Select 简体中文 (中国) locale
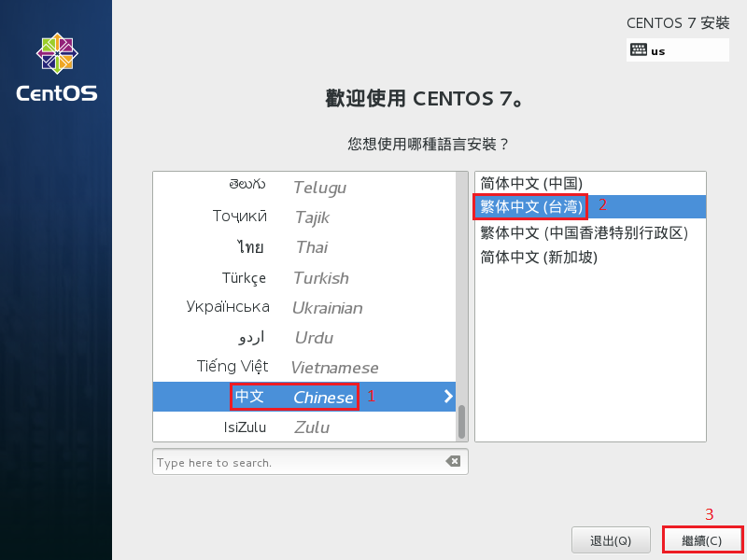The image size is (747, 560). [590, 183]
